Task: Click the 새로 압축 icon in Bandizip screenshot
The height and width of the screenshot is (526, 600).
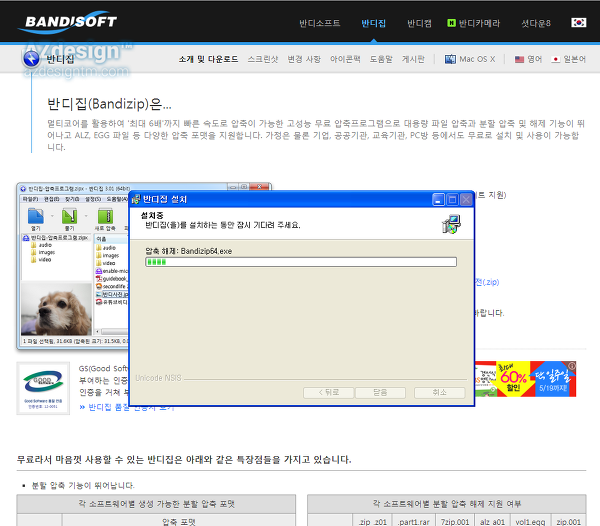Action: [105, 216]
